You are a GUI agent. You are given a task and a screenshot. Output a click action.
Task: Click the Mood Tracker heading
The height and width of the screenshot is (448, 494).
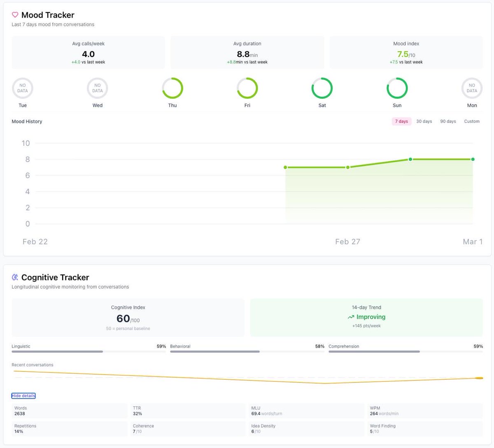click(48, 15)
